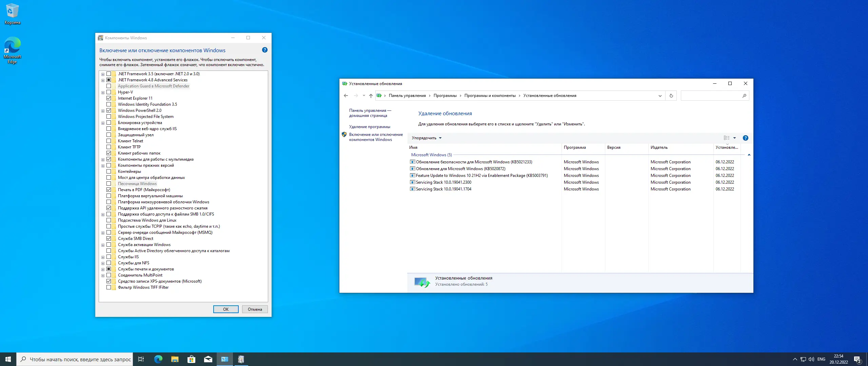Click the blue help icon in Windows Features dialog
868x366 pixels.
point(265,50)
